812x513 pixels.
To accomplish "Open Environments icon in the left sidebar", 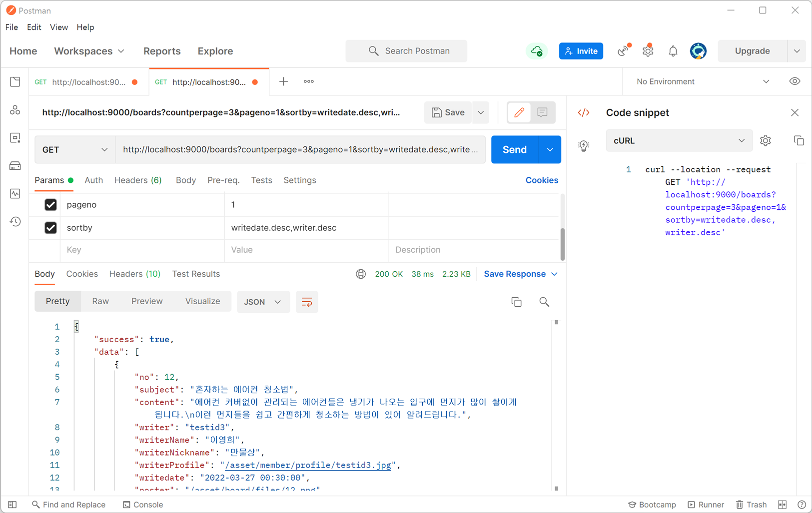I will click(15, 138).
